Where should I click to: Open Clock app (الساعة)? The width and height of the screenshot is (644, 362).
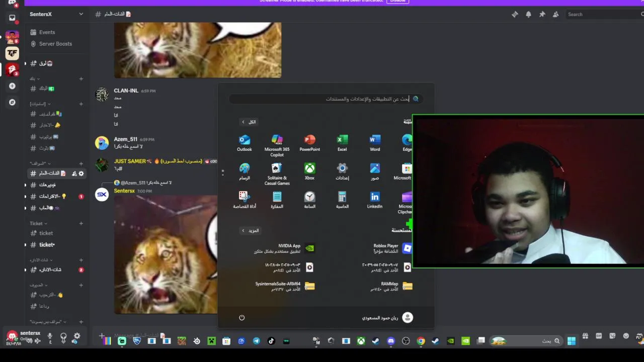pos(309,200)
